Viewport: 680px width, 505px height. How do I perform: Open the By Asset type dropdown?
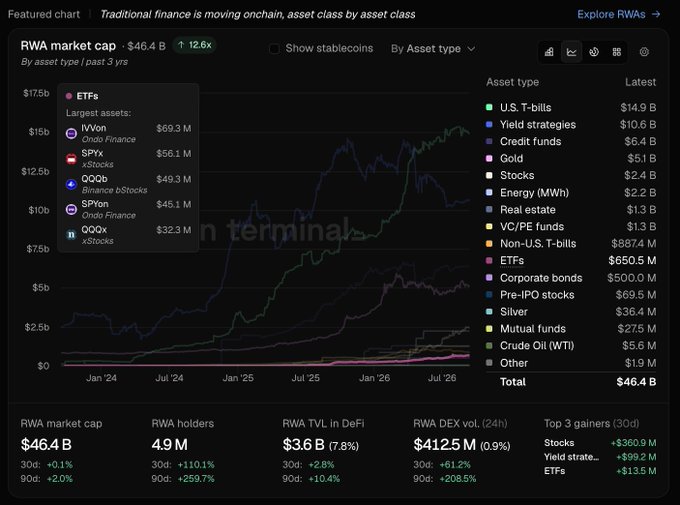click(433, 49)
